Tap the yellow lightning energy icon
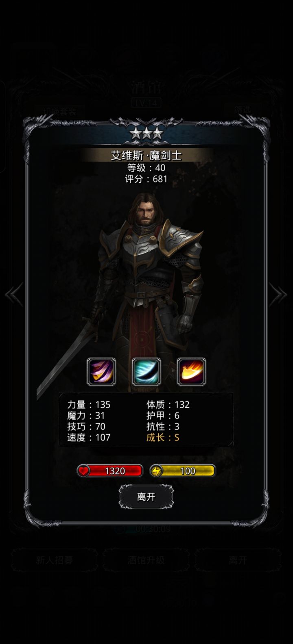Viewport: 293px width, 644px height. (x=156, y=471)
